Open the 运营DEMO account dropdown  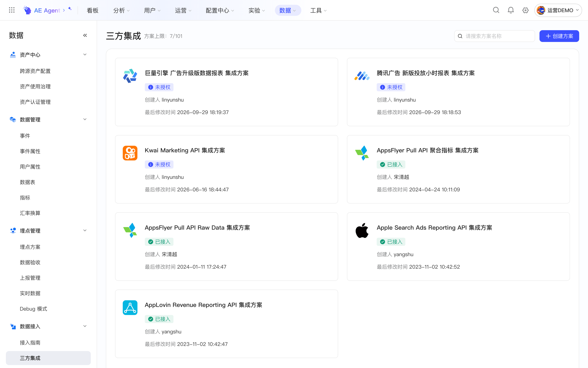click(x=558, y=10)
